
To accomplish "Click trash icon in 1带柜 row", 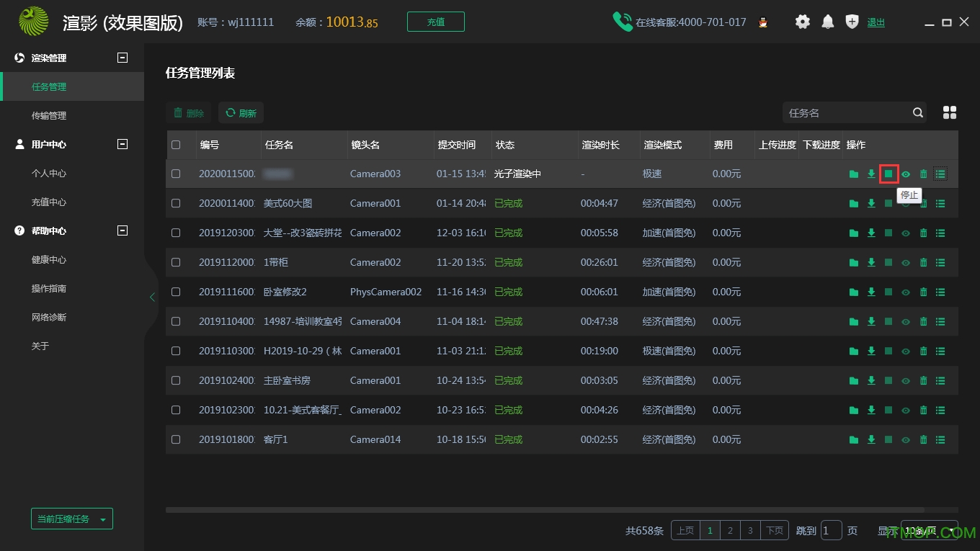I will [x=923, y=262].
